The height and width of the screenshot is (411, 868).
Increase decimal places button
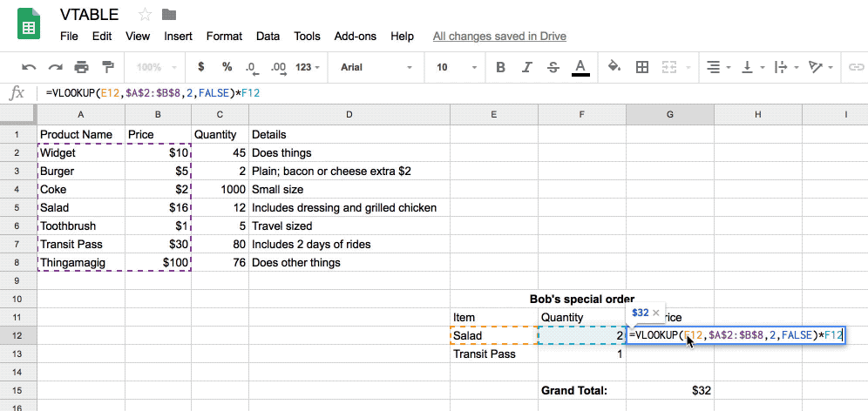click(279, 68)
